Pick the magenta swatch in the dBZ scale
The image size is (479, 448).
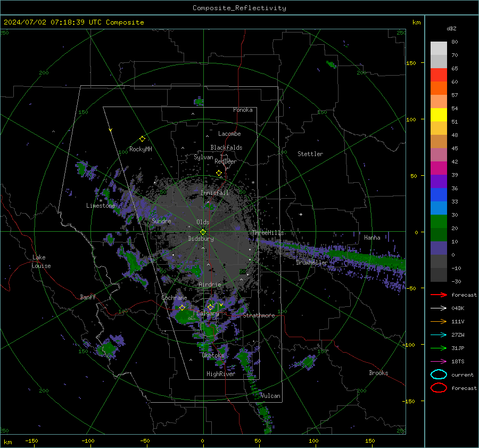(x=439, y=168)
